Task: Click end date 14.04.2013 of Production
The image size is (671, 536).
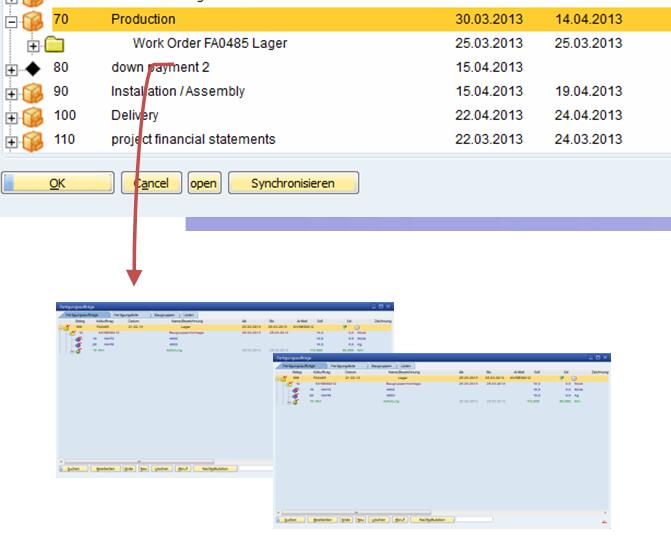Action: (588, 19)
